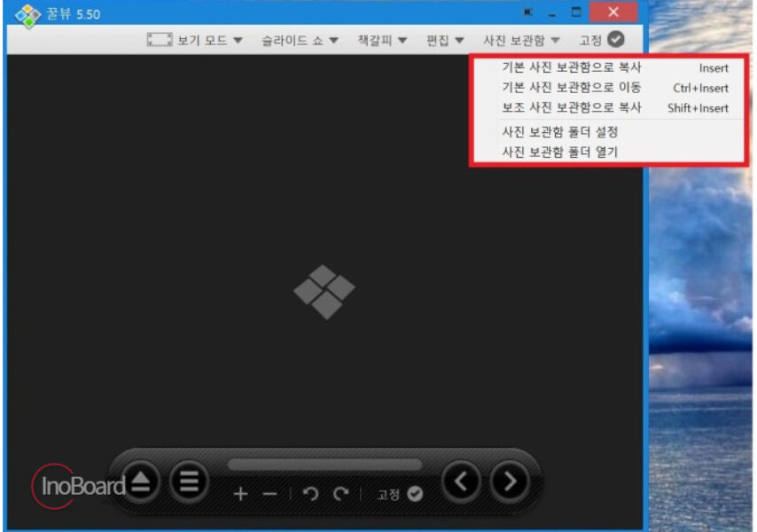
Task: Click the 꿀뷰 app logo in title bar
Action: point(28,16)
